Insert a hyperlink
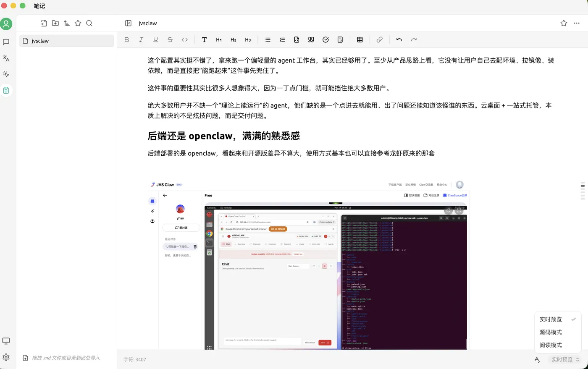This screenshot has width=588, height=369. pyautogui.click(x=379, y=39)
